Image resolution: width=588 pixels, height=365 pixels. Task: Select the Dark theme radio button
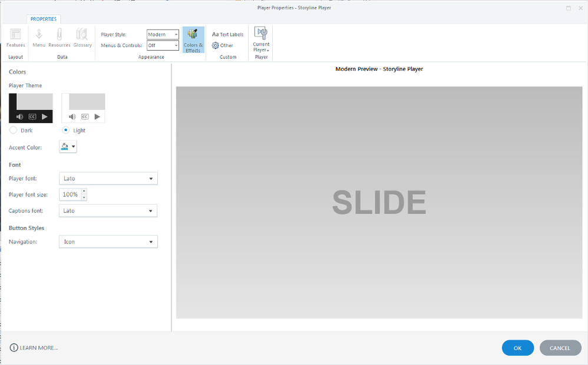click(14, 130)
